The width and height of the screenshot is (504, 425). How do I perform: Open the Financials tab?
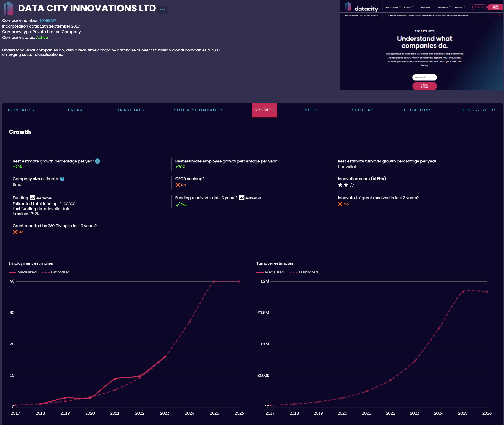130,110
